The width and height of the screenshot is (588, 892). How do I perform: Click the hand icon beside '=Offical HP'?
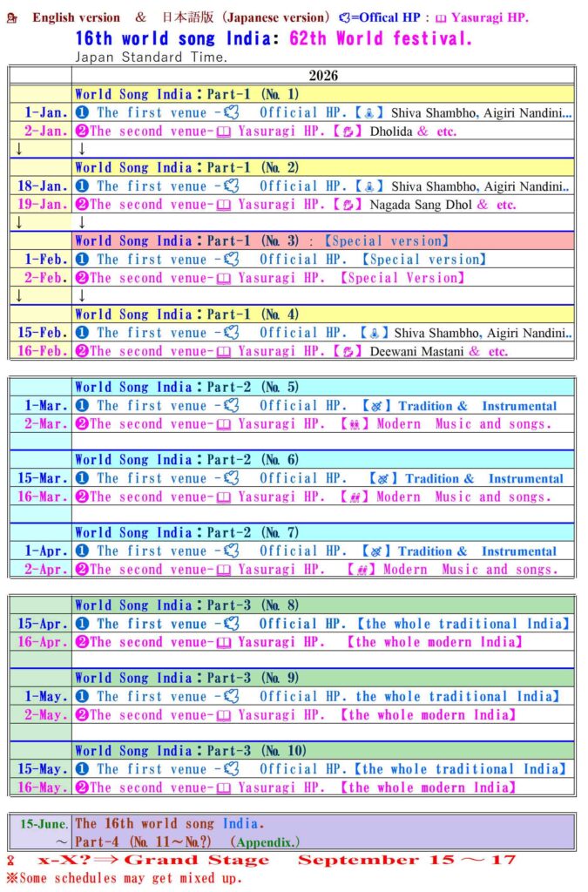tap(344, 17)
